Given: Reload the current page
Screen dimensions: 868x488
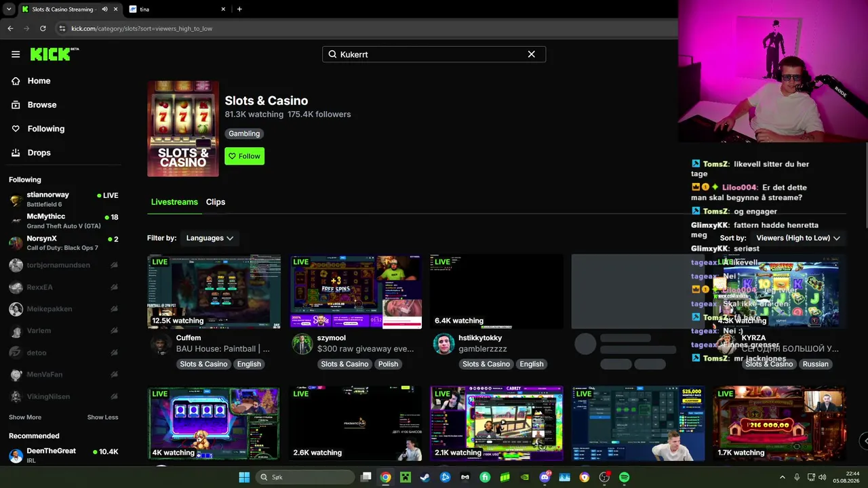Looking at the screenshot, I should click(x=43, y=28).
